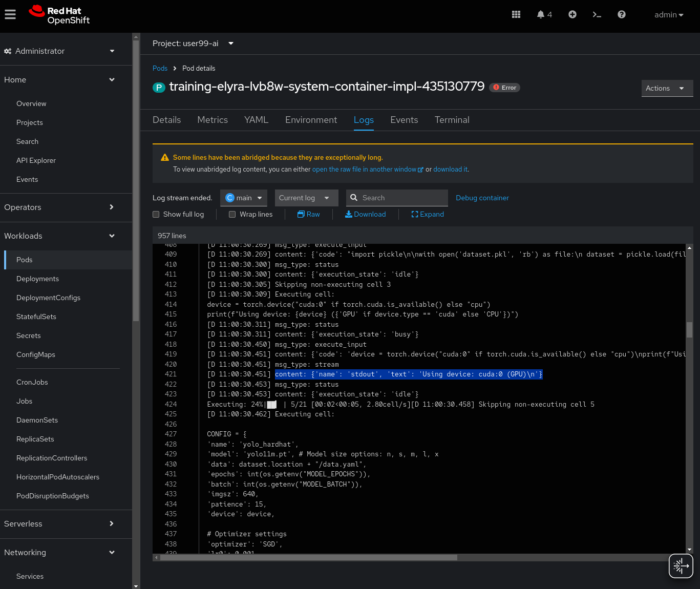Click the plus import icon in header
Screen dimensions: 700x589
572,15
